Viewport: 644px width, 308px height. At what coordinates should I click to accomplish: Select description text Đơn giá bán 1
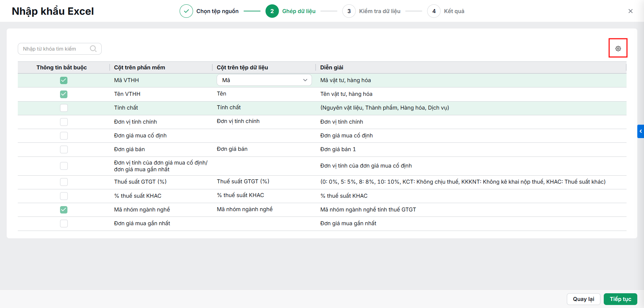(x=338, y=149)
